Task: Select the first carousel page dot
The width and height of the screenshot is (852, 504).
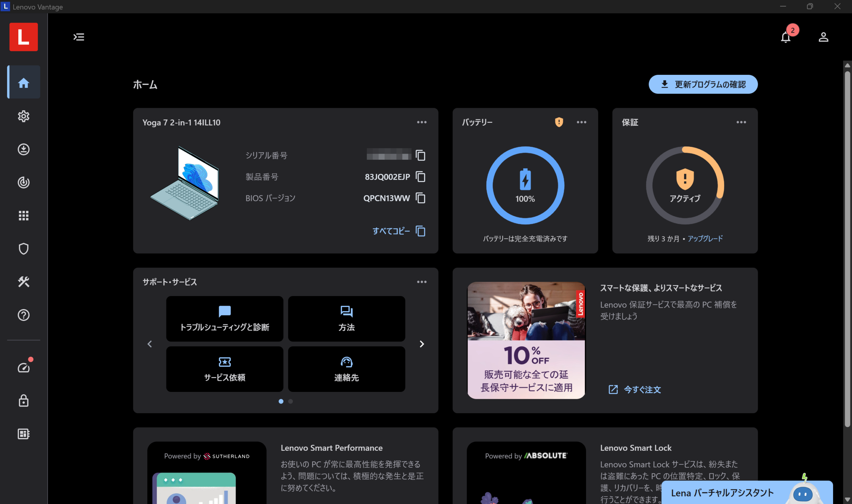Action: click(x=281, y=402)
